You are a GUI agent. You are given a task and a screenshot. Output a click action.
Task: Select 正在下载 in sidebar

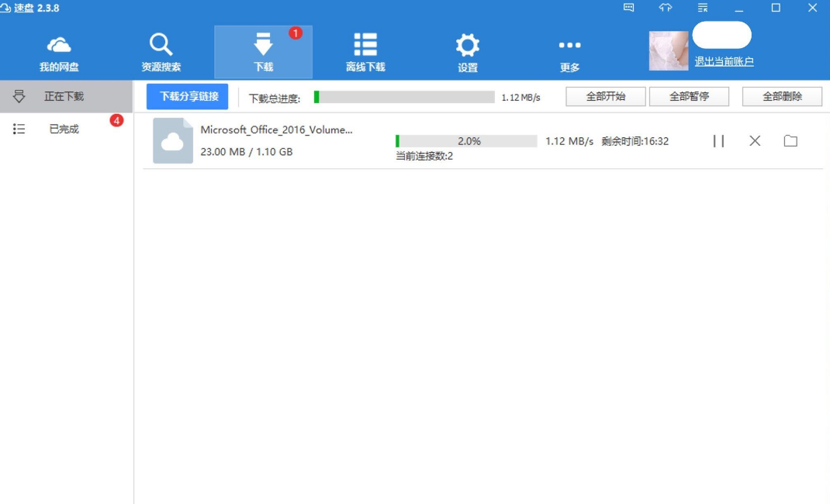click(66, 96)
